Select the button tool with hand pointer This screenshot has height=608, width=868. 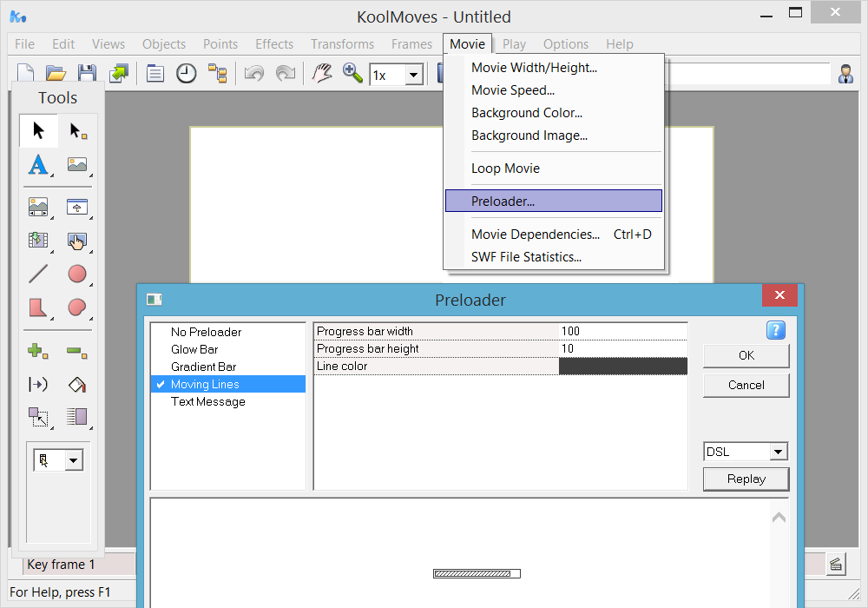[77, 241]
